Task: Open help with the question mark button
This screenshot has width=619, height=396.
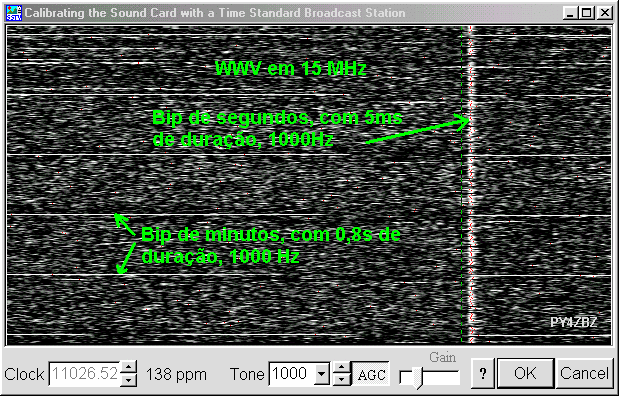Action: pos(482,373)
